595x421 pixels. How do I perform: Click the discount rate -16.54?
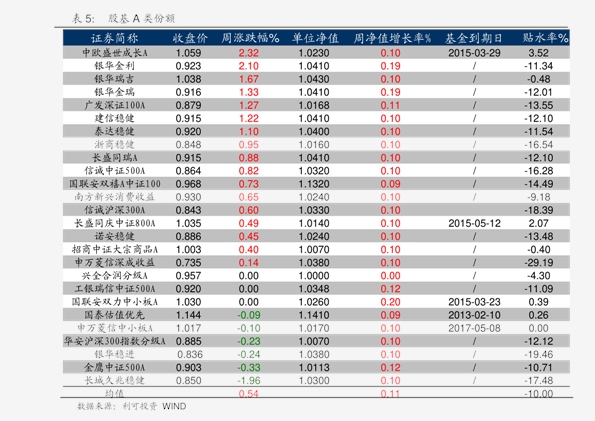click(538, 144)
